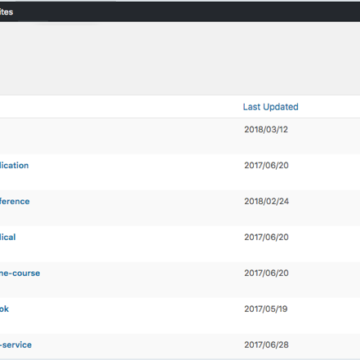This screenshot has width=360, height=360.
Task: Open the site link ending in 'lication'
Action: point(14,165)
